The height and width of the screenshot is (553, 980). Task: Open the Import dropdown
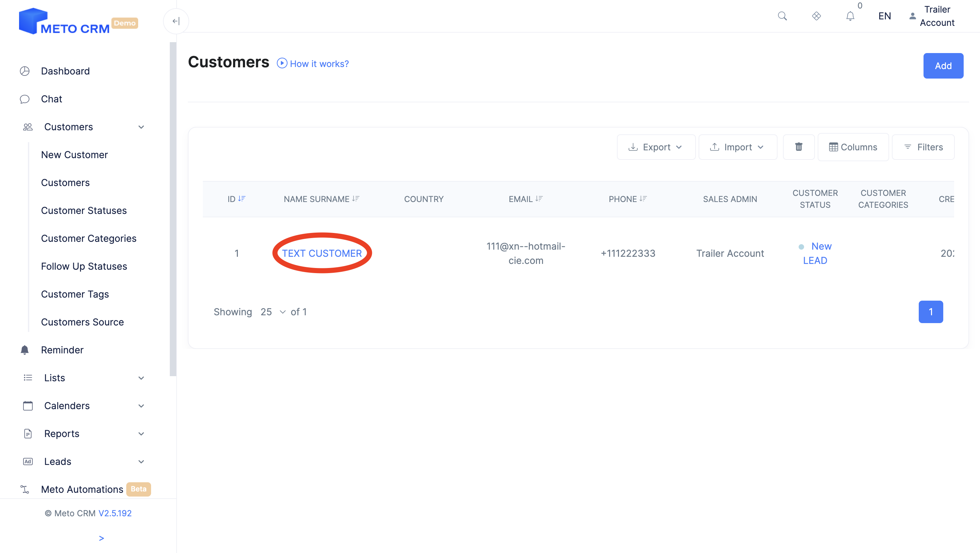pyautogui.click(x=738, y=147)
